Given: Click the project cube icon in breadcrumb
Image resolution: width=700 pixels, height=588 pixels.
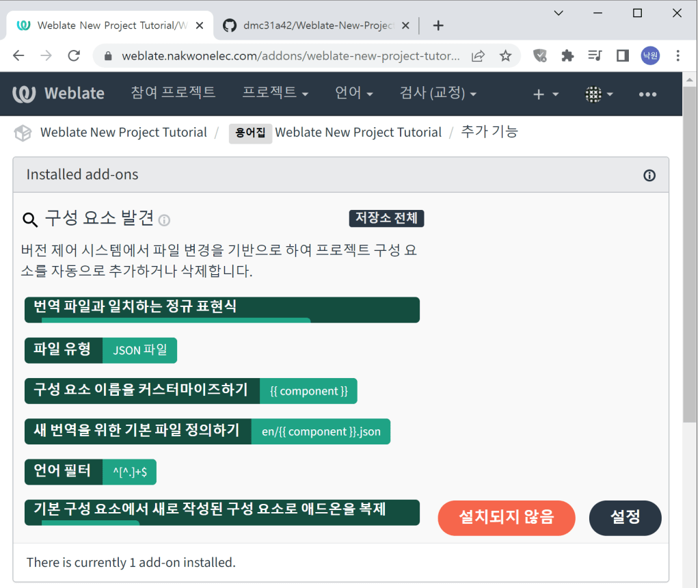Looking at the screenshot, I should (x=23, y=133).
